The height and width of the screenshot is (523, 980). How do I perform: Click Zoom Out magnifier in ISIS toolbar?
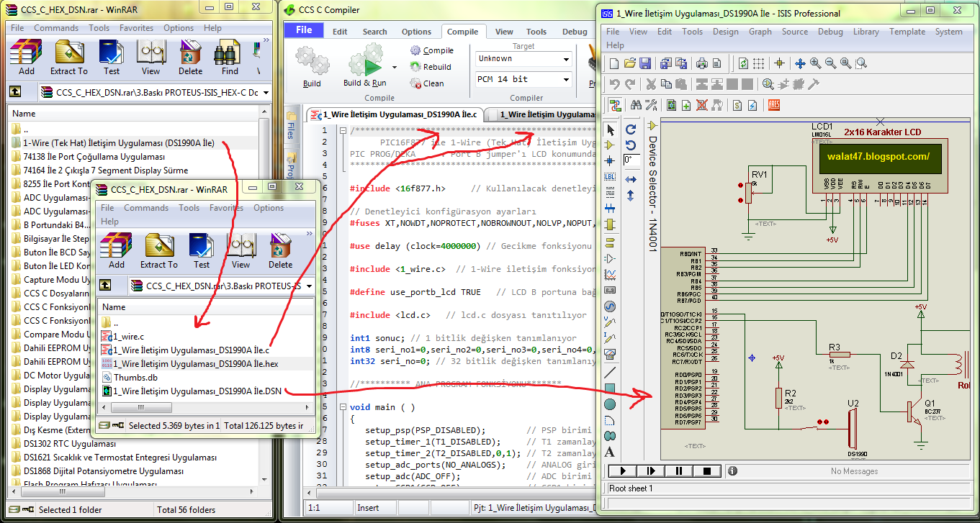tap(830, 63)
